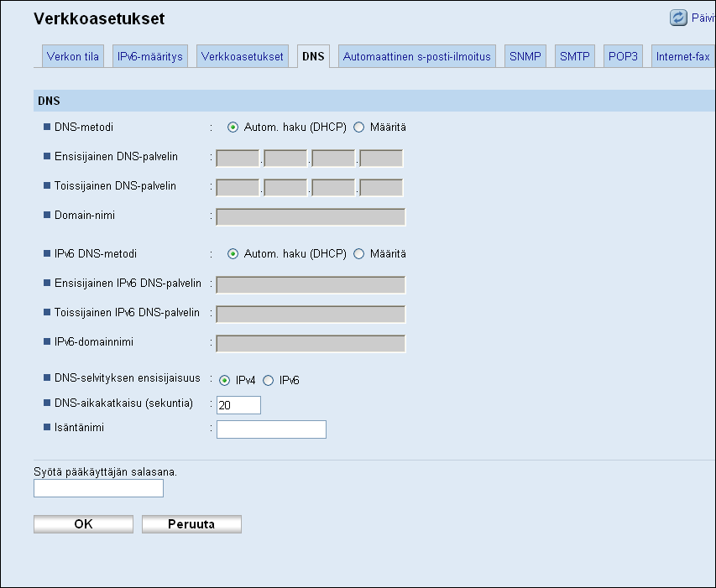Open the Internet-fax tab
The width and height of the screenshot is (716, 588).
point(682,56)
